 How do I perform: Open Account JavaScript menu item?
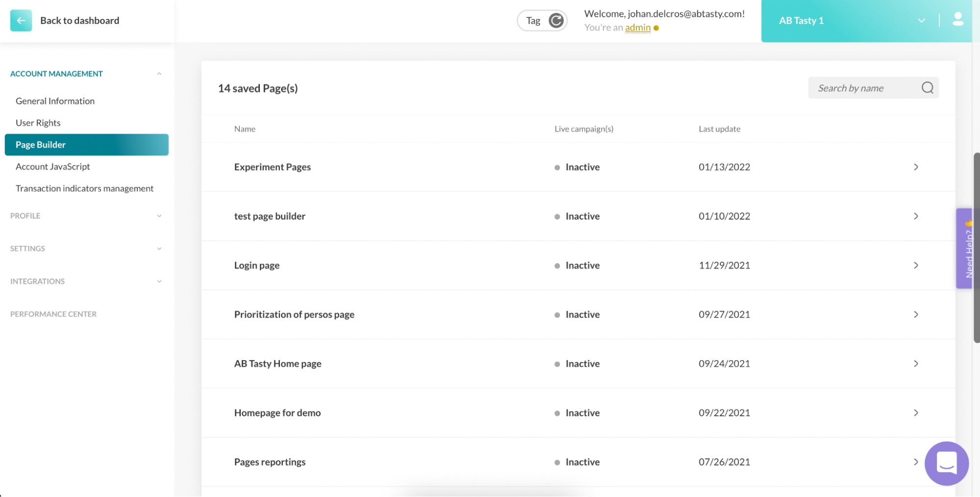click(52, 167)
